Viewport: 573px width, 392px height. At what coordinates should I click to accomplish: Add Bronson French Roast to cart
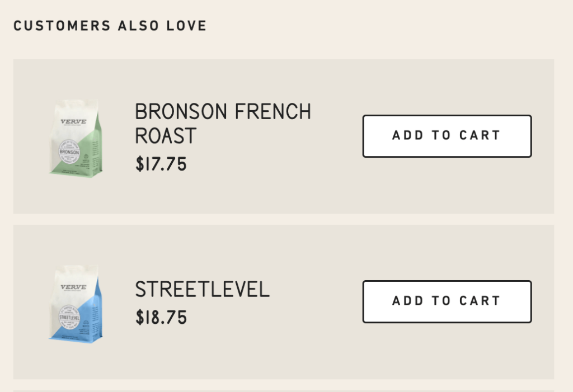pyautogui.click(x=447, y=136)
